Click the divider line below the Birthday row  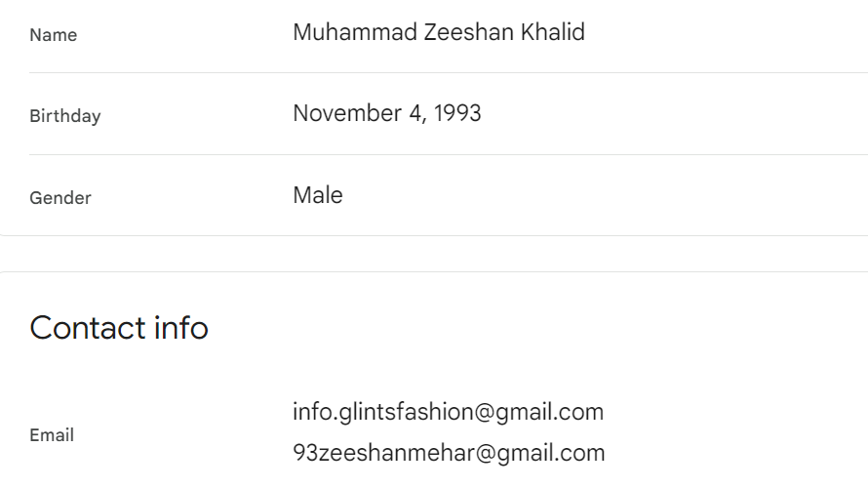coord(449,154)
